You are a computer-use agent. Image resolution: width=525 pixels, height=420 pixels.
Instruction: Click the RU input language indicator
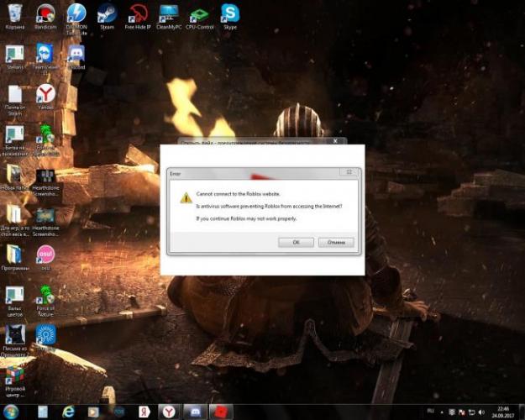(431, 411)
